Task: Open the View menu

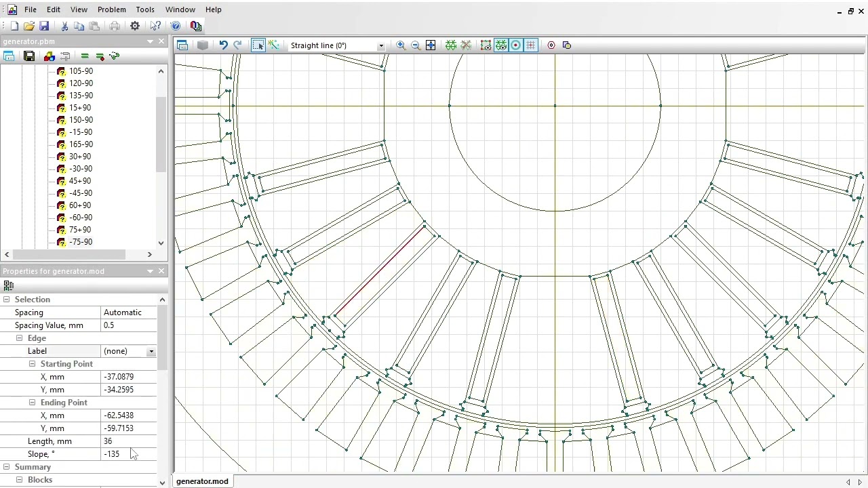Action: coord(79,9)
